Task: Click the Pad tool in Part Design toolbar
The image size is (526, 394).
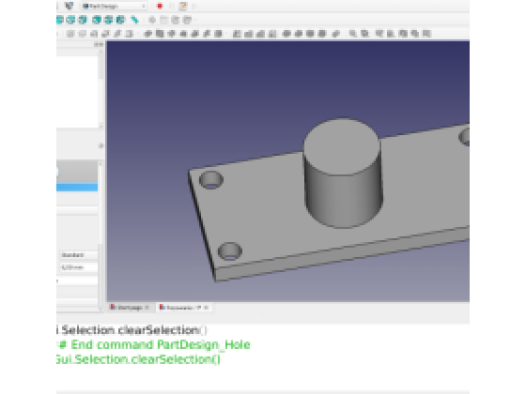Action: [x=148, y=34]
